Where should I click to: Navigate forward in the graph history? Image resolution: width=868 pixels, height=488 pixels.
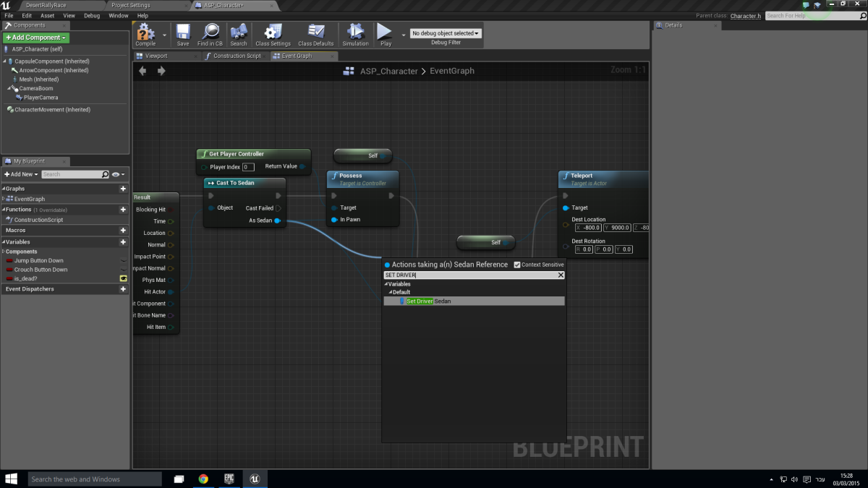pyautogui.click(x=161, y=71)
